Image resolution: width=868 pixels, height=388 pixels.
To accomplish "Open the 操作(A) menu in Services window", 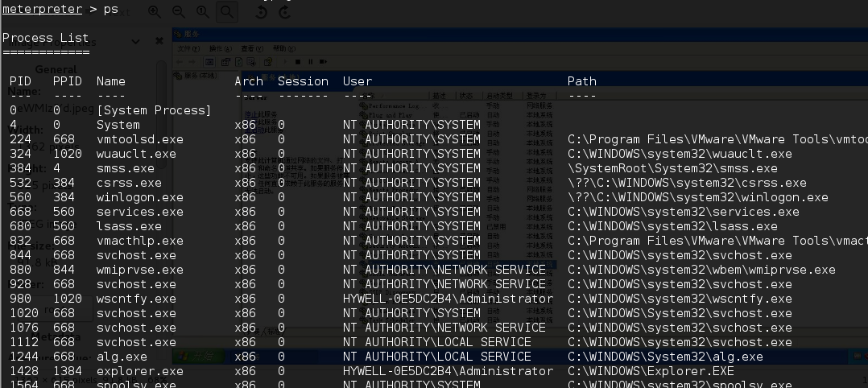I will tap(221, 49).
